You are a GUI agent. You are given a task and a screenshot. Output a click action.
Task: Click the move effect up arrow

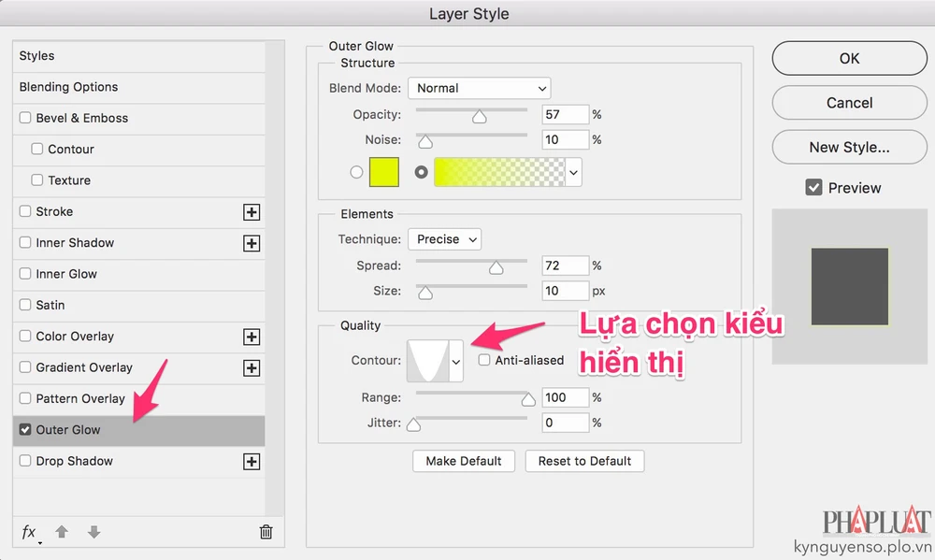pyautogui.click(x=62, y=532)
